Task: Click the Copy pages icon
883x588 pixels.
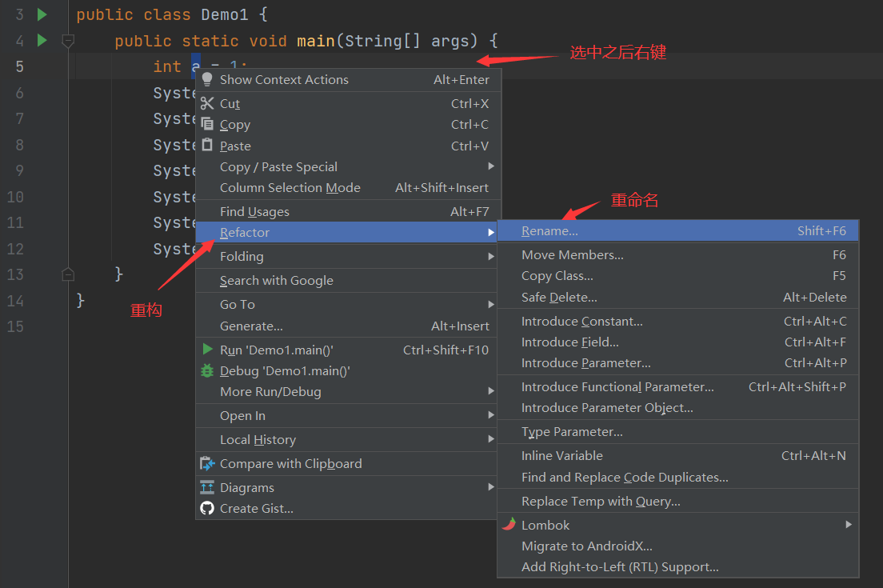Action: 207,124
